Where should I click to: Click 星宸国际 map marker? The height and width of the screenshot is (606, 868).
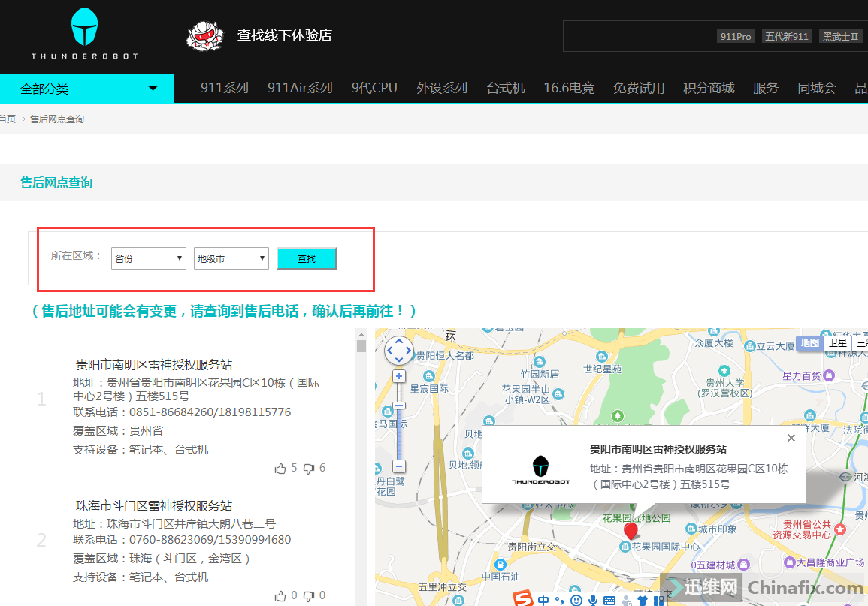pos(429,376)
